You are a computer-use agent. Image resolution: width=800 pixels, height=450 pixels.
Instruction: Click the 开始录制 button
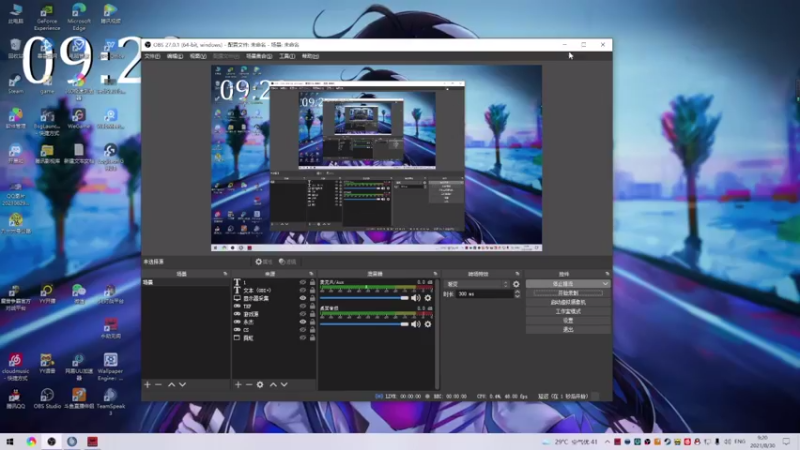567,293
